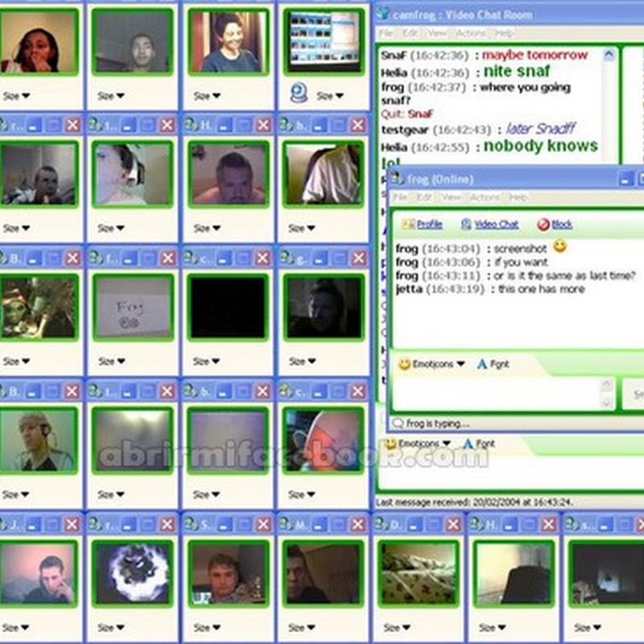Image resolution: width=644 pixels, height=644 pixels.
Task: Click the title icon of the dark chair-back window
Action: (x=477, y=524)
